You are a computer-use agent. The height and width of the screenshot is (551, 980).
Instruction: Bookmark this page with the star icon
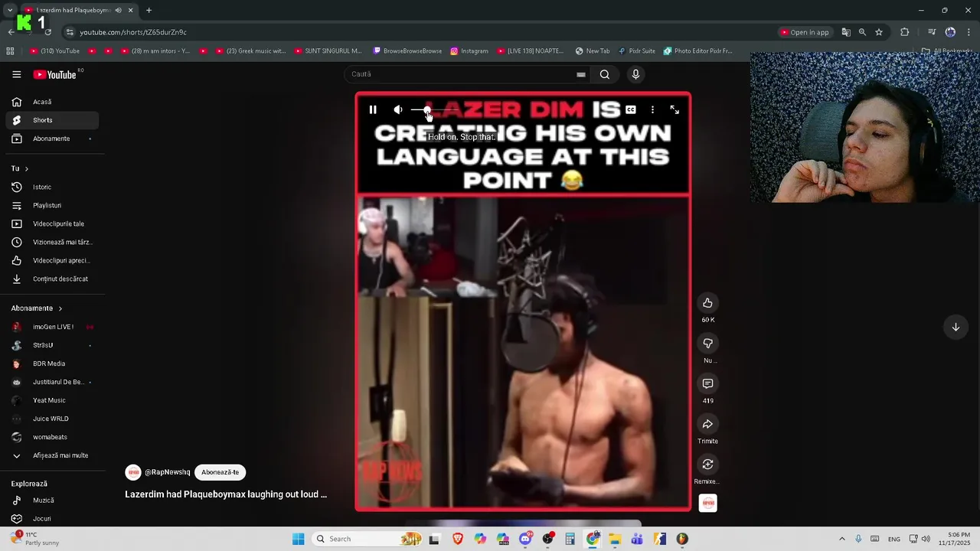(x=879, y=32)
